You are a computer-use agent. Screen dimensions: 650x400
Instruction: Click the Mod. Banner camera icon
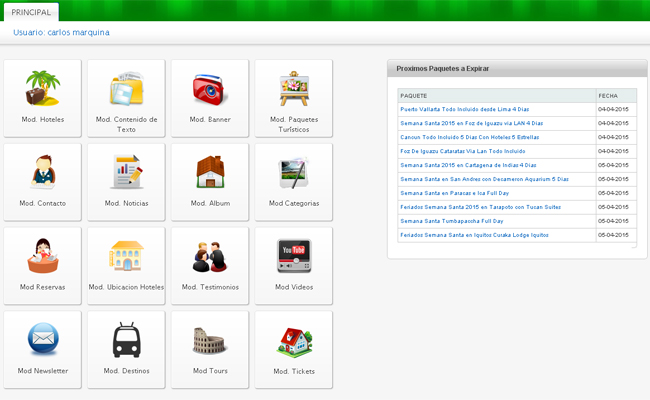pos(210,89)
